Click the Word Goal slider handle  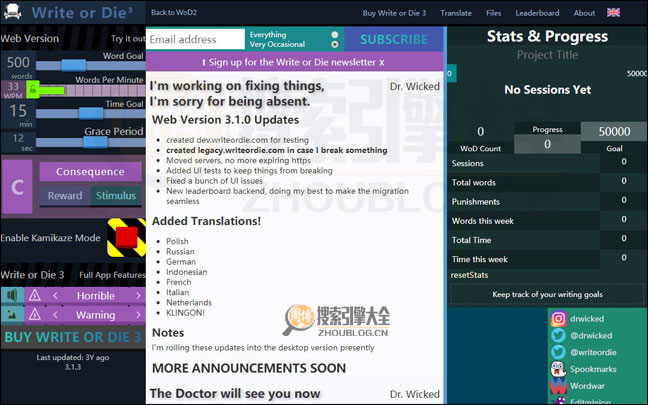74,65
